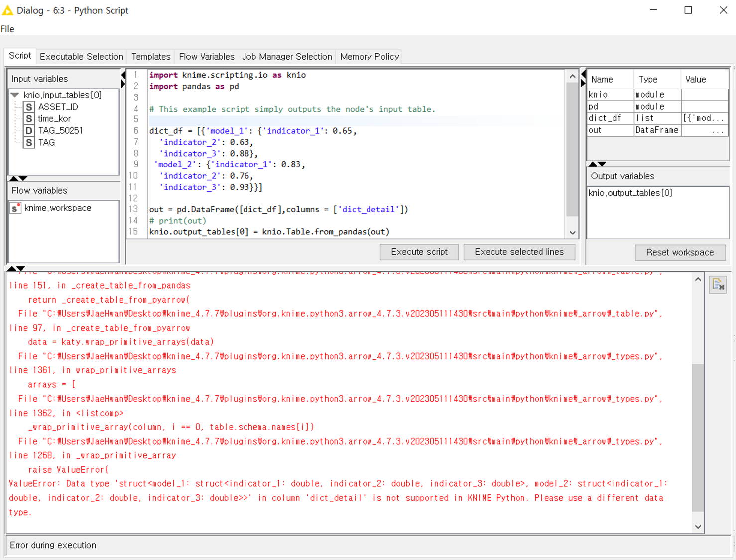Click the Reset workspace button

tap(679, 252)
